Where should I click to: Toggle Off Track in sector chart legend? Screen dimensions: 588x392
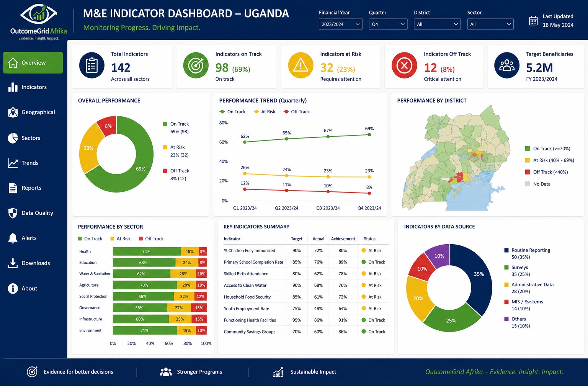click(152, 239)
